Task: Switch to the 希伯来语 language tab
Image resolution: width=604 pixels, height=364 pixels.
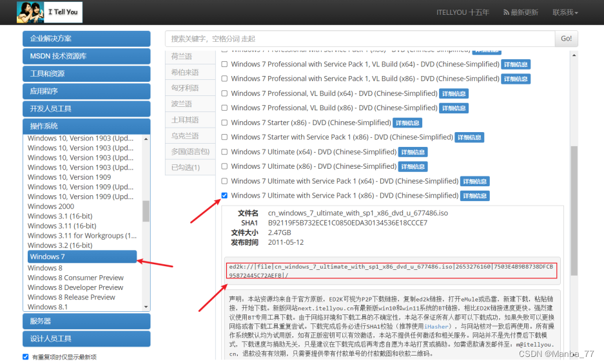Action: point(190,72)
